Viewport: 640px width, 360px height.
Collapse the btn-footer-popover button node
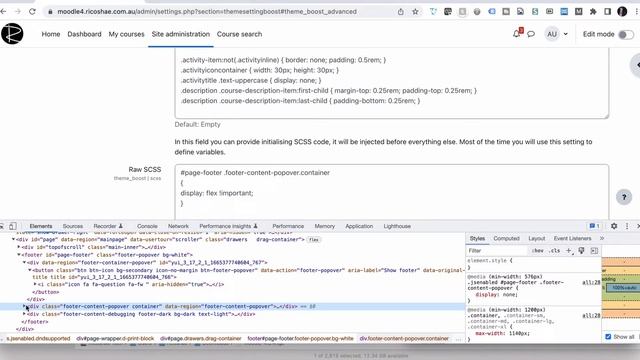(x=30, y=270)
